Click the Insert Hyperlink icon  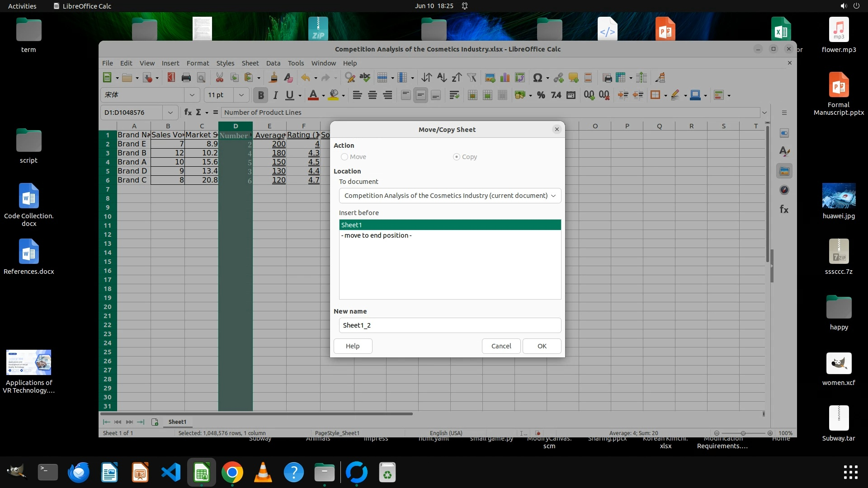tap(558, 78)
